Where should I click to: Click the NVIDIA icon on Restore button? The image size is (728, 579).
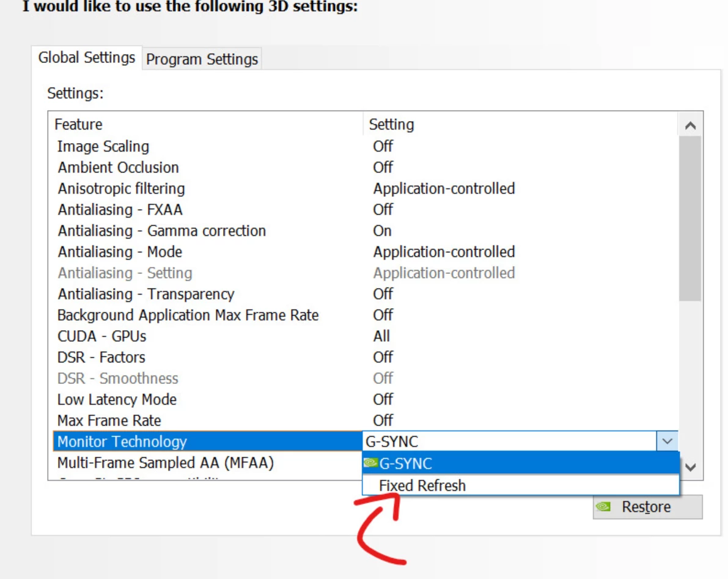(x=603, y=507)
